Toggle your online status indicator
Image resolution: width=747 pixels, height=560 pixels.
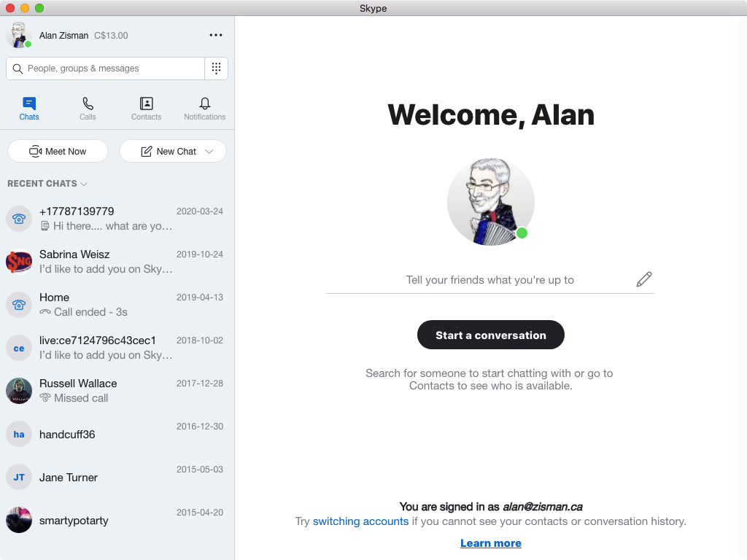coord(28,42)
